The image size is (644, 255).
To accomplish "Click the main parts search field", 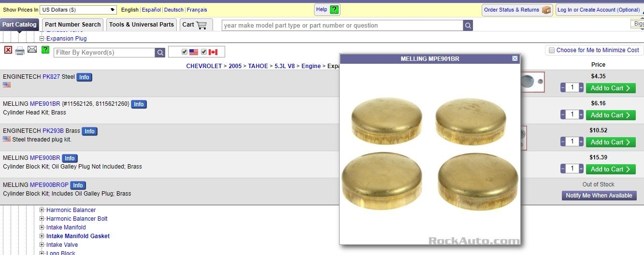I will tap(342, 26).
